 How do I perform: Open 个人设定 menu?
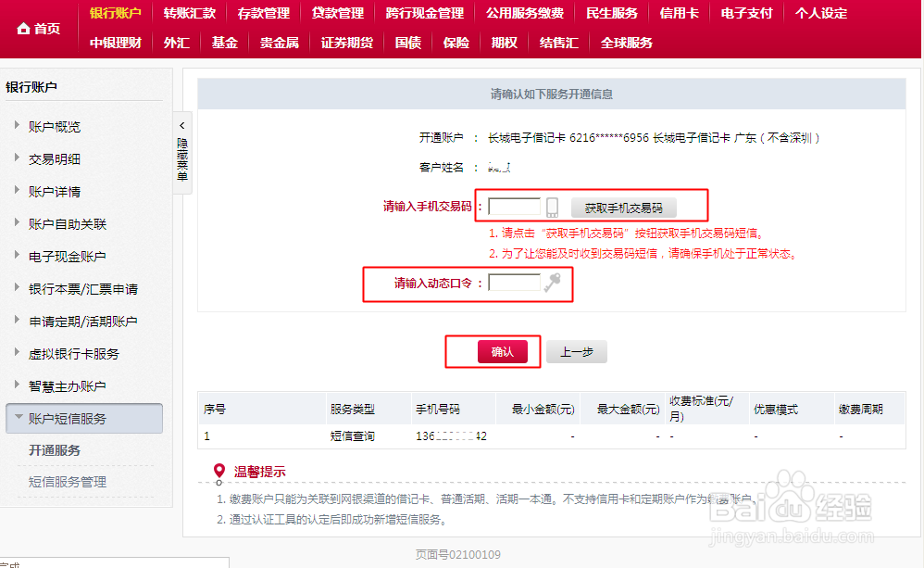(821, 13)
